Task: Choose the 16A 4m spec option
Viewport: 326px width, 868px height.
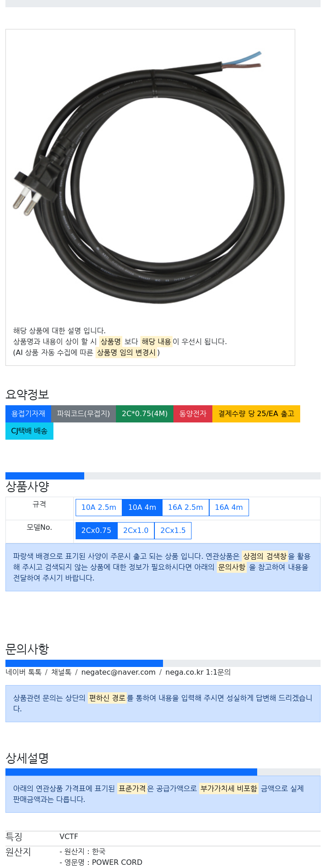Action: (x=229, y=508)
